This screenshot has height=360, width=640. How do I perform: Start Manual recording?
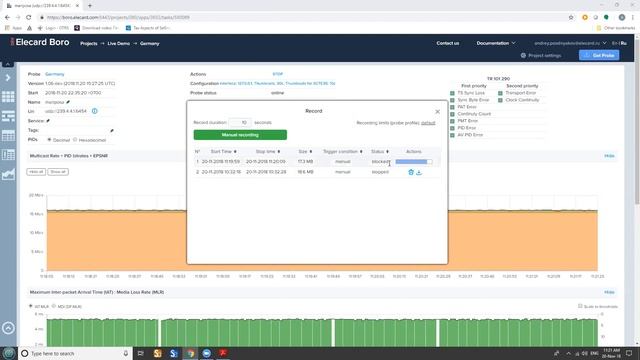point(240,135)
